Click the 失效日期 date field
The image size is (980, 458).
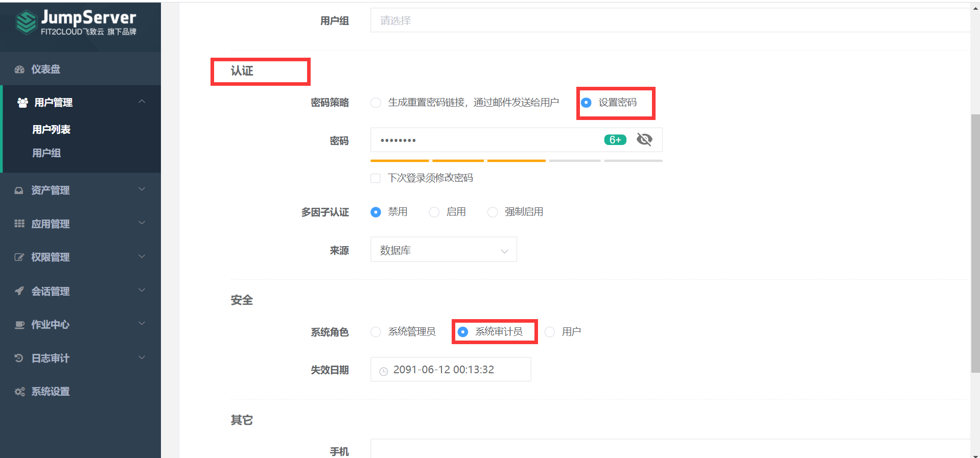pos(451,369)
